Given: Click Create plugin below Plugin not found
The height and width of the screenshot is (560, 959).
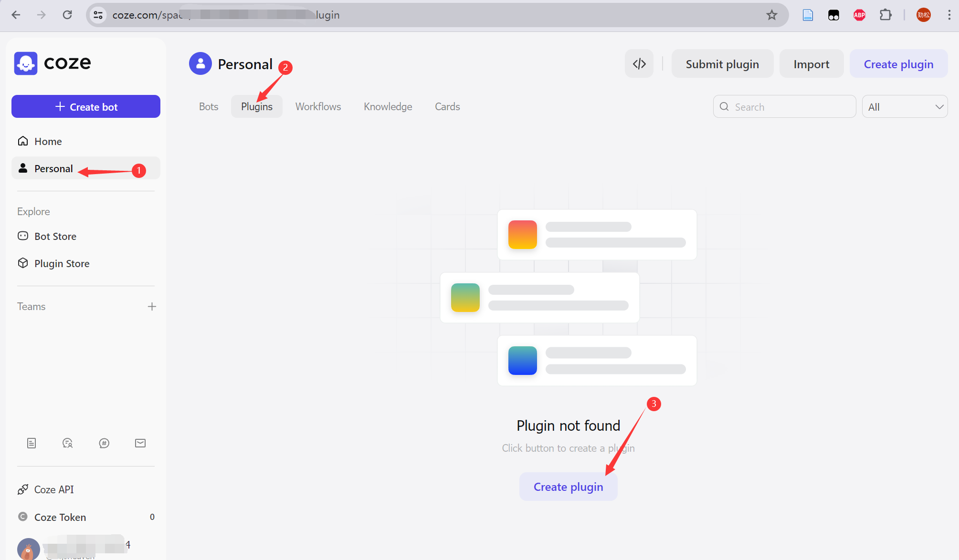Looking at the screenshot, I should point(568,487).
